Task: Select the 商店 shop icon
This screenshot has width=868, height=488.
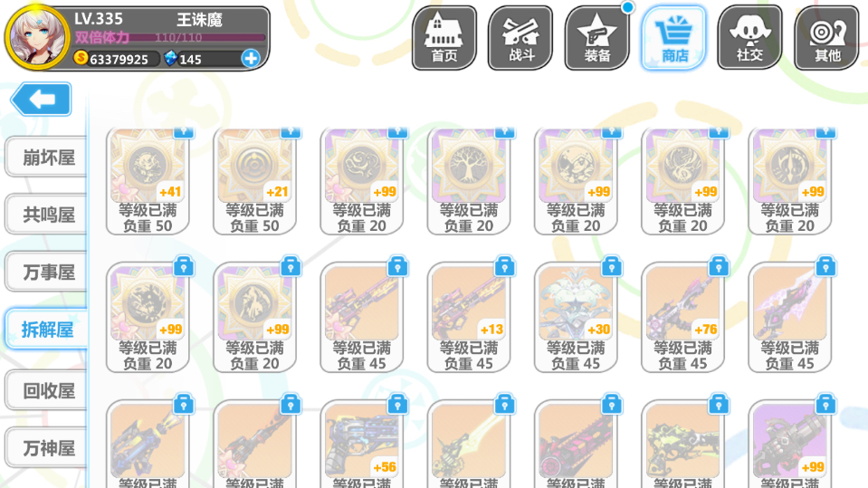Action: pyautogui.click(x=673, y=38)
